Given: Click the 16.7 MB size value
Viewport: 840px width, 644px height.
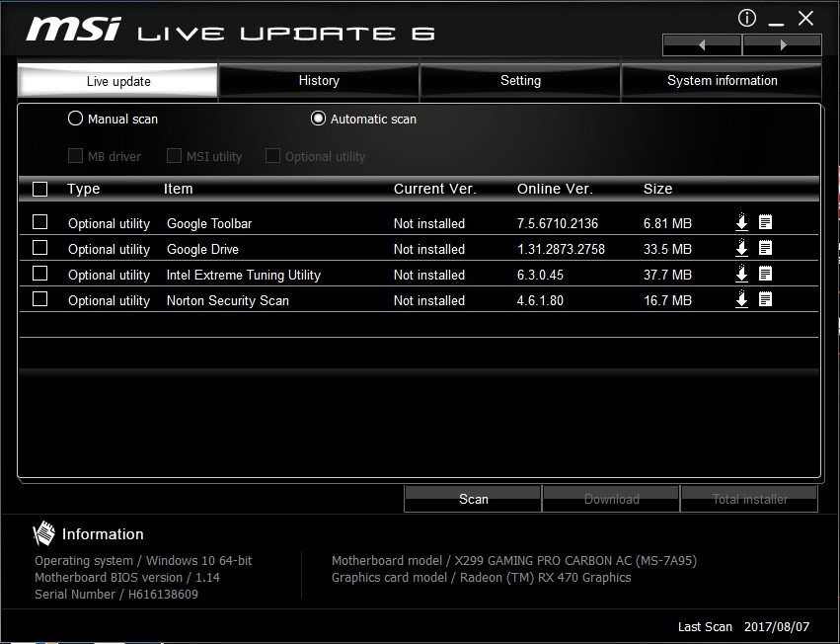Looking at the screenshot, I should 667,300.
